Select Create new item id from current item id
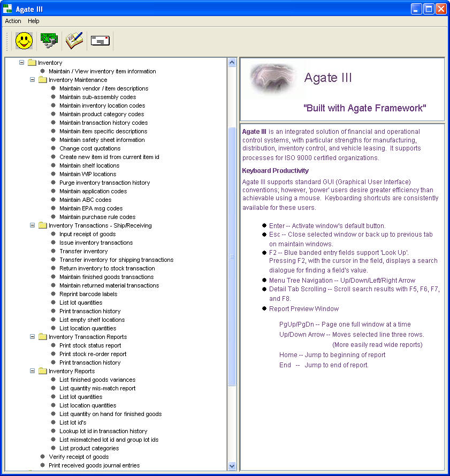The height and width of the screenshot is (476, 450). (x=109, y=157)
